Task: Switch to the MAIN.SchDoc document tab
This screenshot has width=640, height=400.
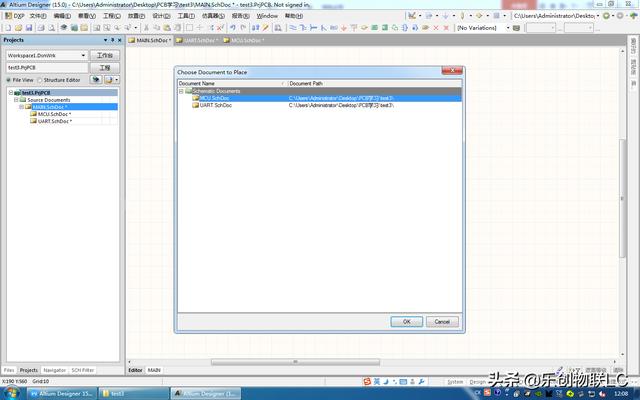Action: [x=150, y=40]
